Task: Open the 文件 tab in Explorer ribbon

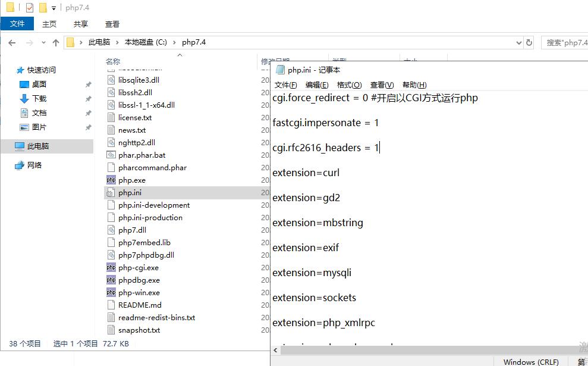Action: pyautogui.click(x=17, y=24)
